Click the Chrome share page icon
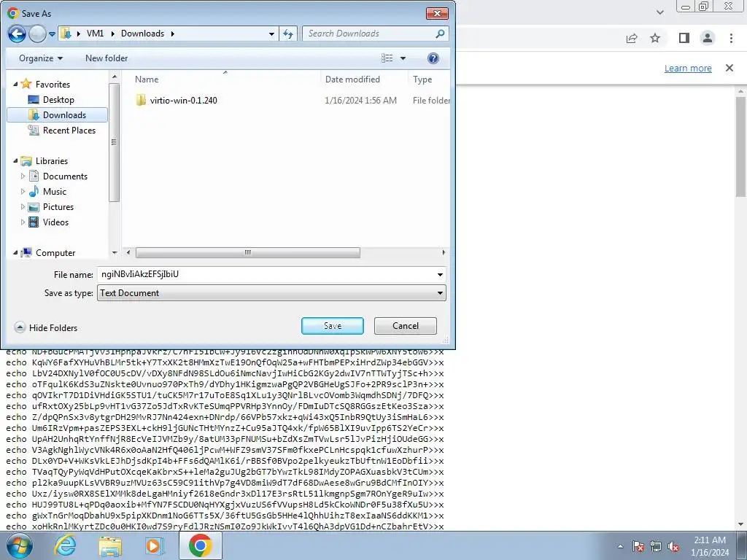The width and height of the screenshot is (747, 560). (x=632, y=38)
